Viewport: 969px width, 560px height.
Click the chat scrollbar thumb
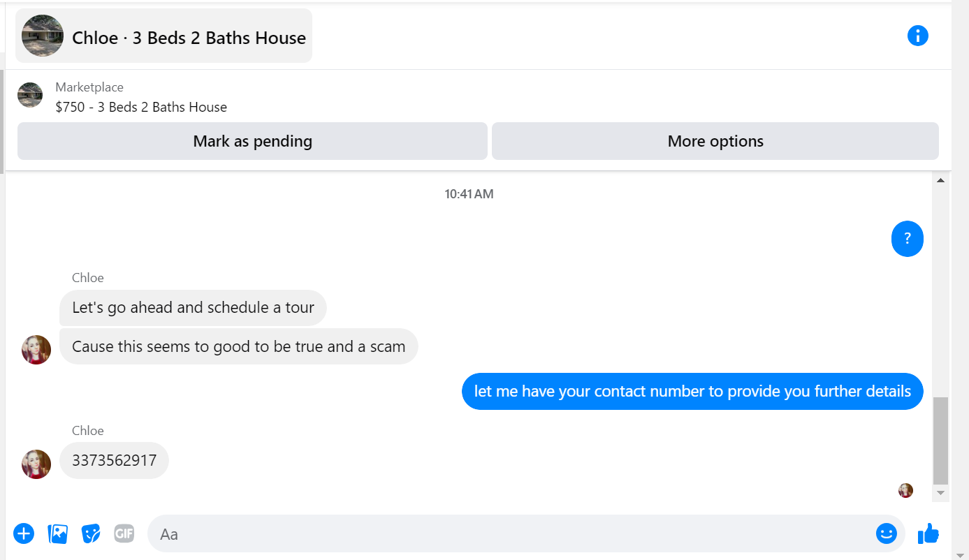[940, 441]
